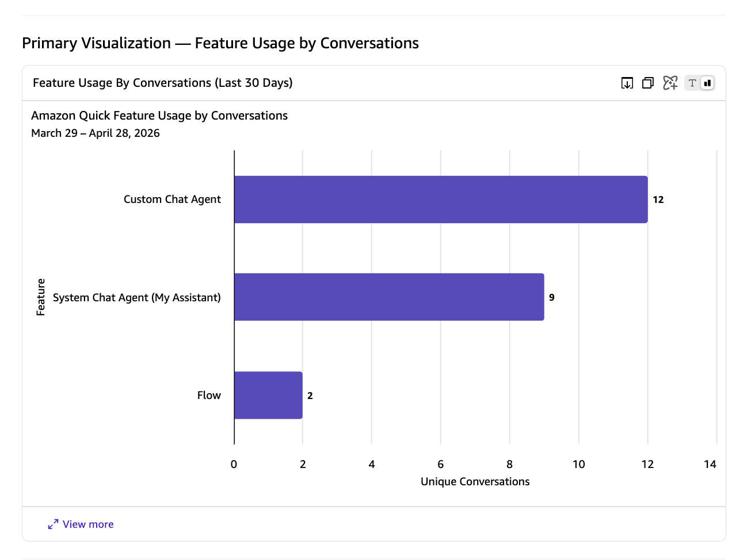
Task: Click the expand arrows icon beside View more
Action: coord(53,524)
